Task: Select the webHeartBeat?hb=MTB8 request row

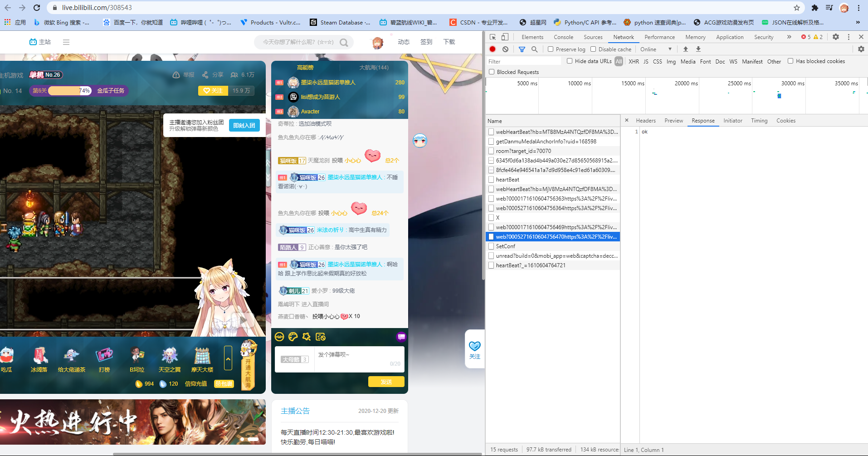Action: pos(553,132)
